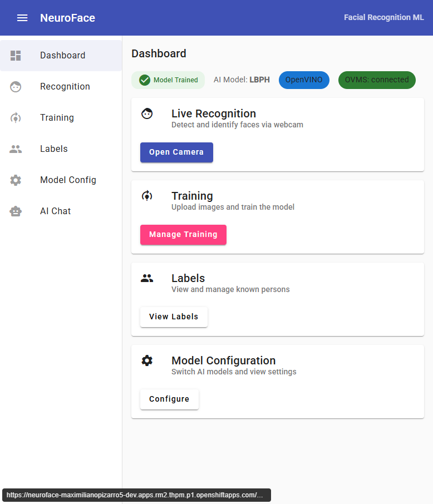Click the people icon on the Labels card
433x504 pixels.
tap(147, 278)
